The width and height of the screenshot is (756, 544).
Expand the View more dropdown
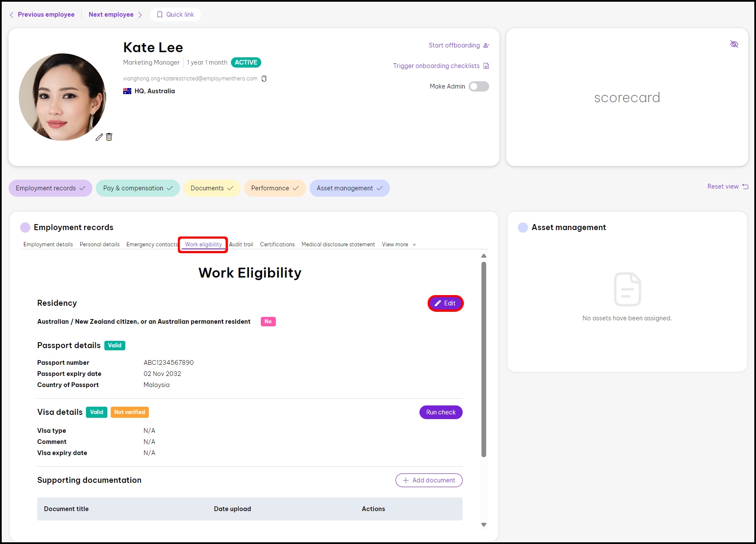399,245
